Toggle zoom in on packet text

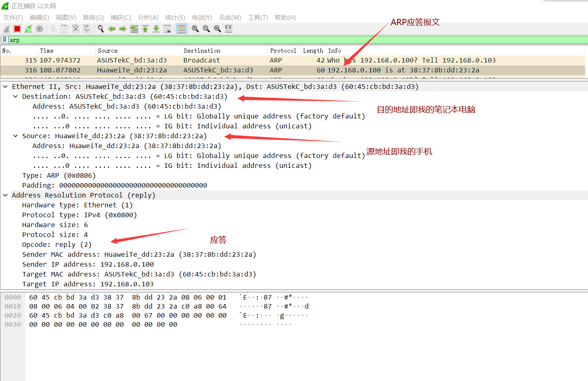[195, 29]
